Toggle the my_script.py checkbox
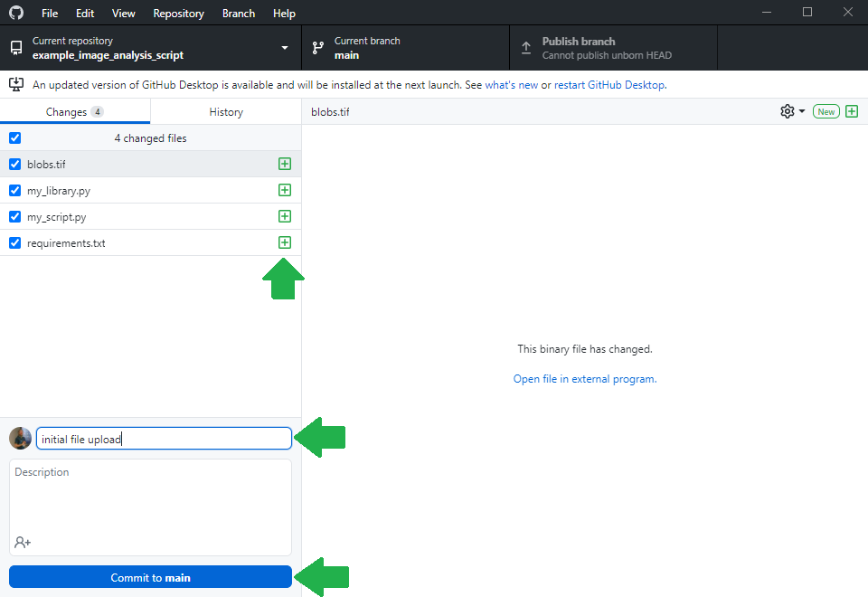The width and height of the screenshot is (868, 597). tap(14, 217)
